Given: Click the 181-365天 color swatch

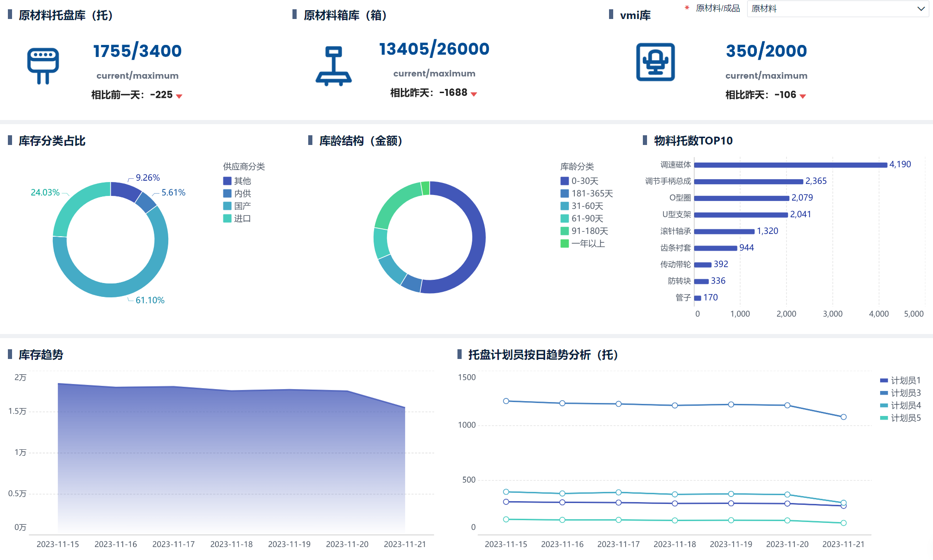Looking at the screenshot, I should tap(565, 194).
